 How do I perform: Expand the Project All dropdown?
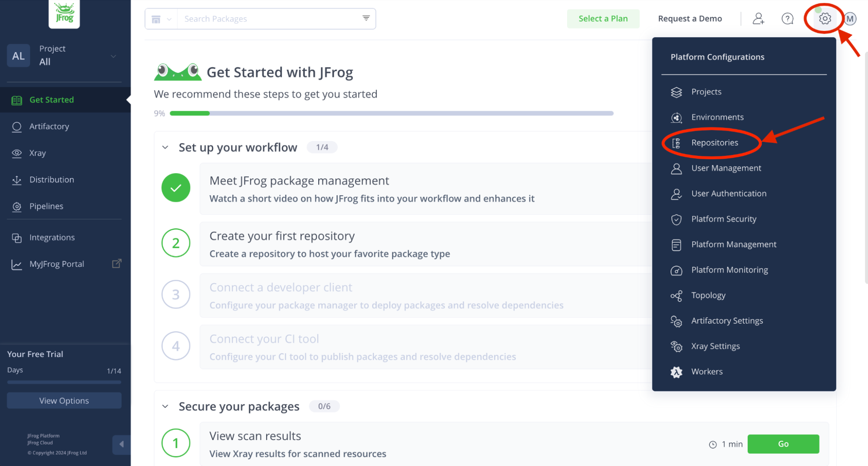(113, 56)
